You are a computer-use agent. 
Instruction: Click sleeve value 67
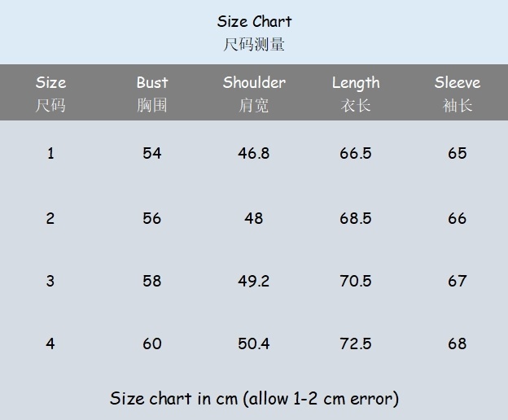tap(458, 281)
